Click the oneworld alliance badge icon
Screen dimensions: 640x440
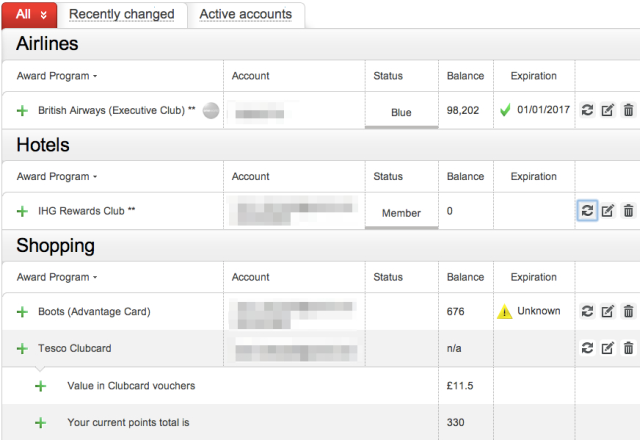point(211,111)
